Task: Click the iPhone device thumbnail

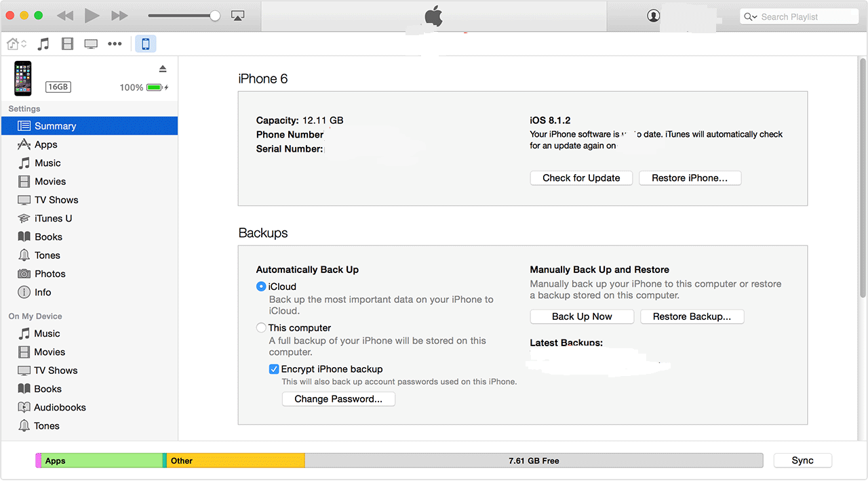Action: [x=23, y=78]
